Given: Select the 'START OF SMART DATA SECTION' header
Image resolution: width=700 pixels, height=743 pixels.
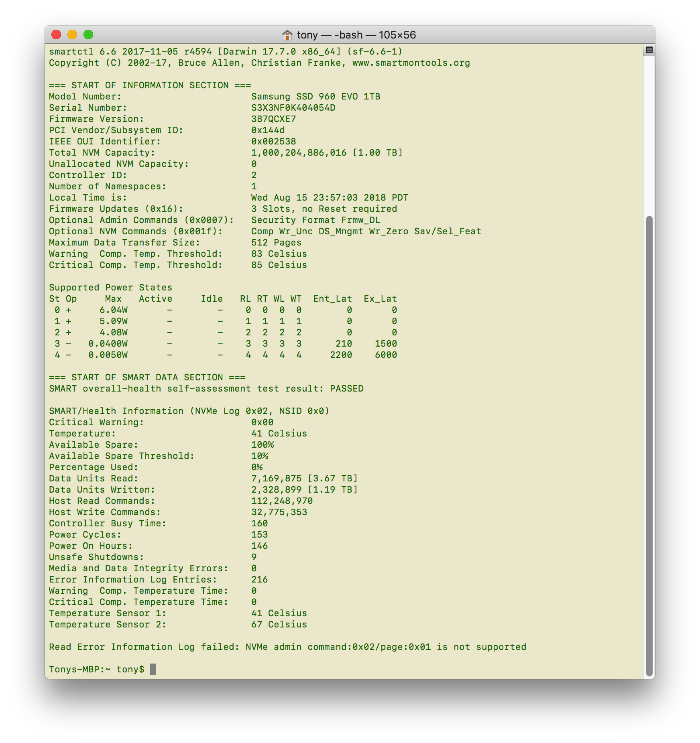Looking at the screenshot, I should pos(147,378).
